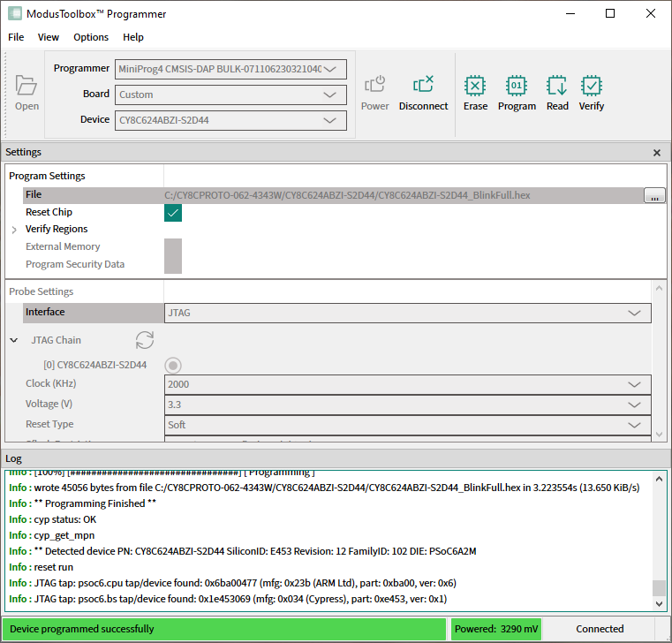Open the Board dropdown
Image resolution: width=672 pixels, height=643 pixels.
click(x=230, y=95)
